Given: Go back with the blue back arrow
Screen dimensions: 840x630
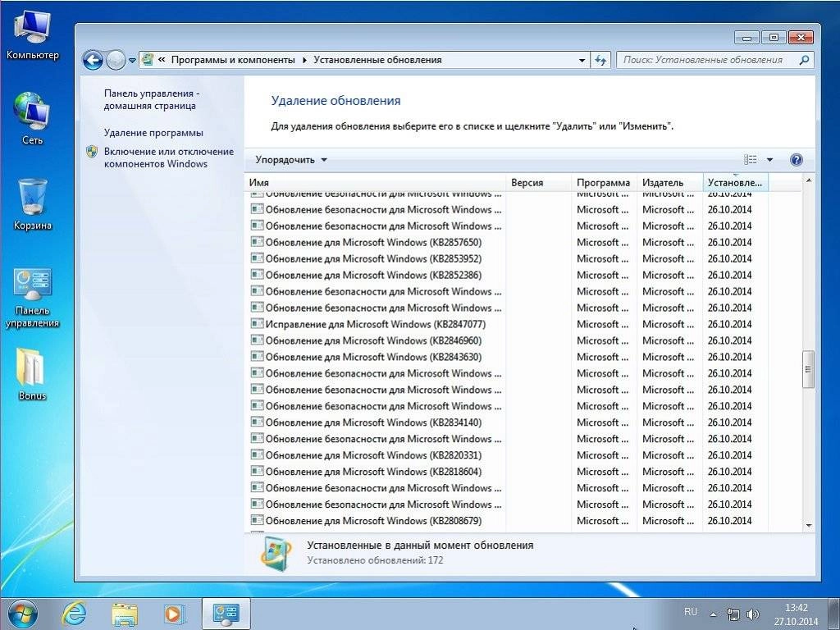Looking at the screenshot, I should [93, 60].
